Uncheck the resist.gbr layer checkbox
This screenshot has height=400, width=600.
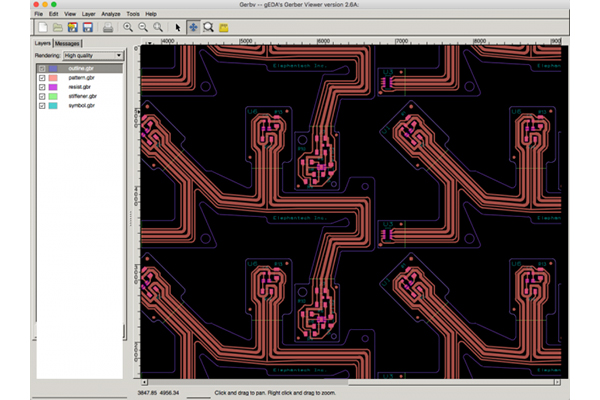pos(41,86)
